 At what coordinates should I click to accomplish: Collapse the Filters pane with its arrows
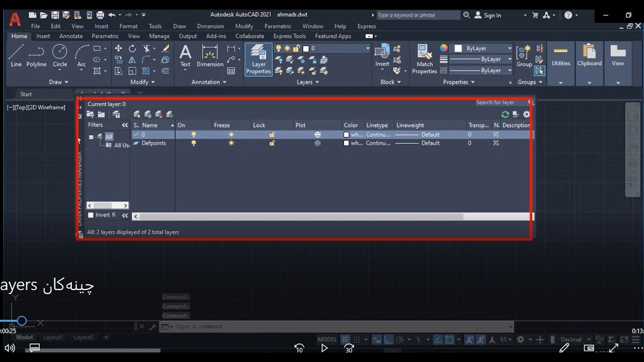coord(125,125)
